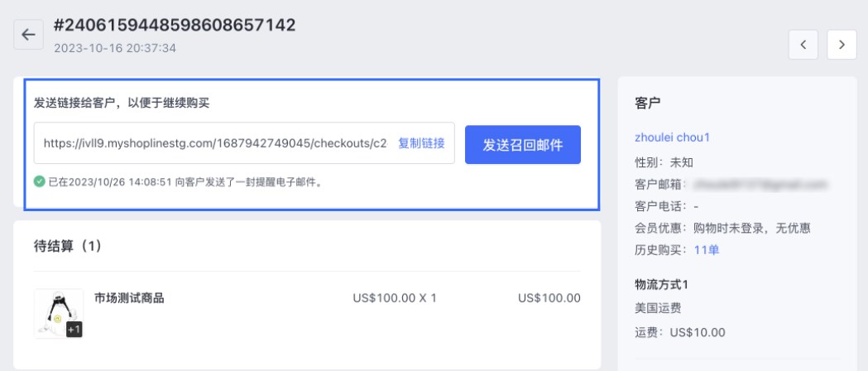This screenshot has height=371, width=868.
Task: Click the +1 badge on product image
Action: pos(74,330)
